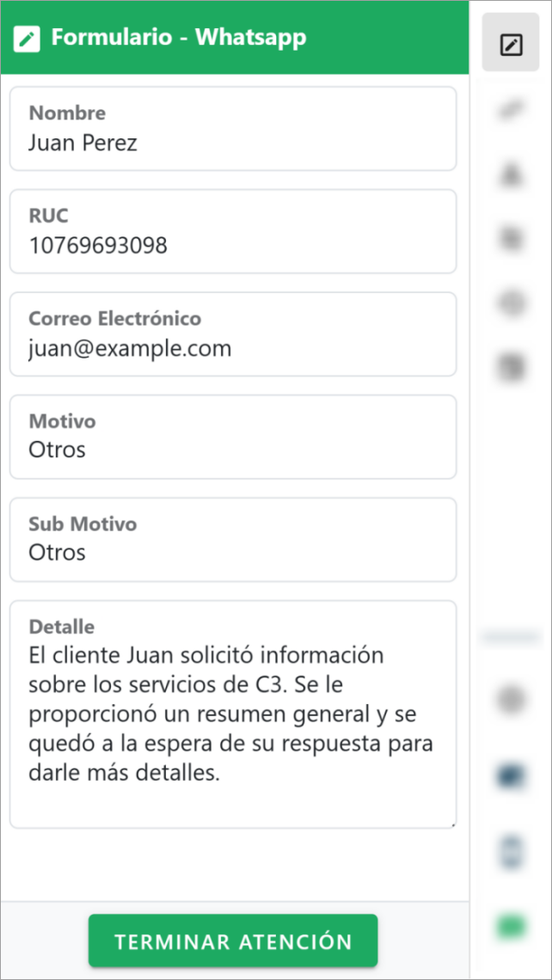This screenshot has width=552, height=980.
Task: Click the Correo Electrónico field
Action: (x=232, y=334)
